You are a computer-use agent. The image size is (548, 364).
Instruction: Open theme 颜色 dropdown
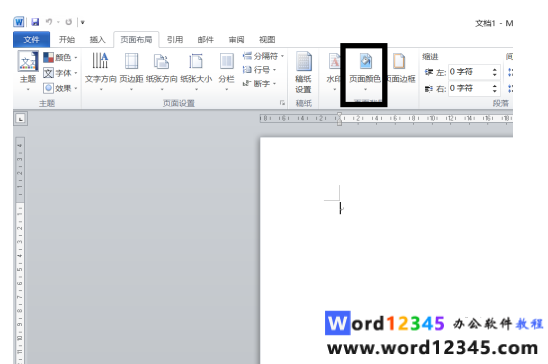60,57
